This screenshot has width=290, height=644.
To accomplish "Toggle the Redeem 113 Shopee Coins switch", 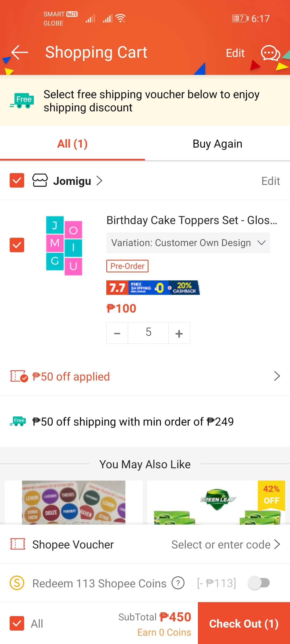I will 259,583.
